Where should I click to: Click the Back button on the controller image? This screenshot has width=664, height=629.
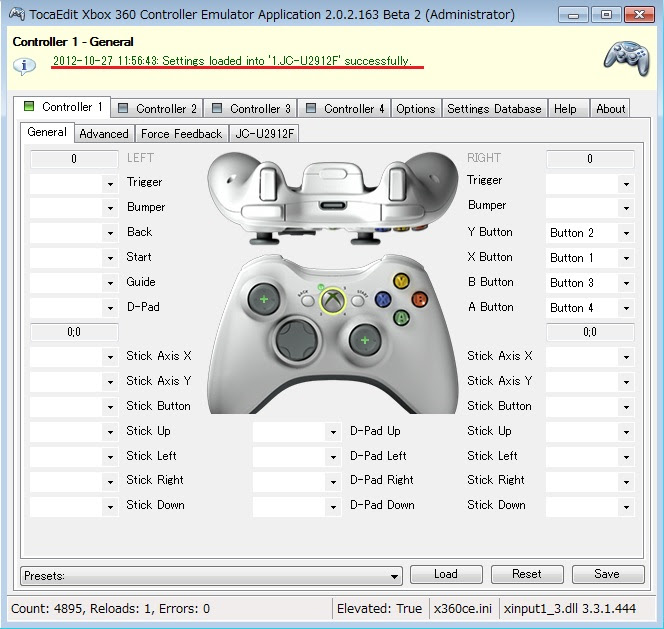(x=308, y=301)
